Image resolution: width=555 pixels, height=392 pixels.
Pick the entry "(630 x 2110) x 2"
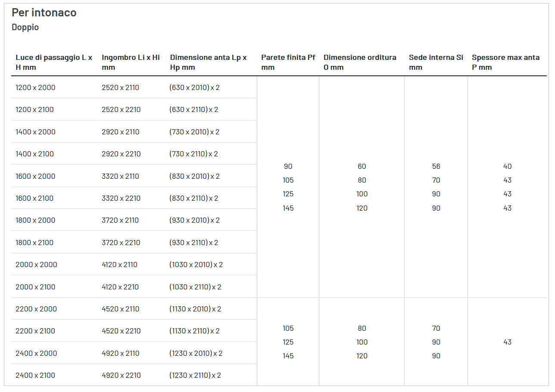pos(194,109)
